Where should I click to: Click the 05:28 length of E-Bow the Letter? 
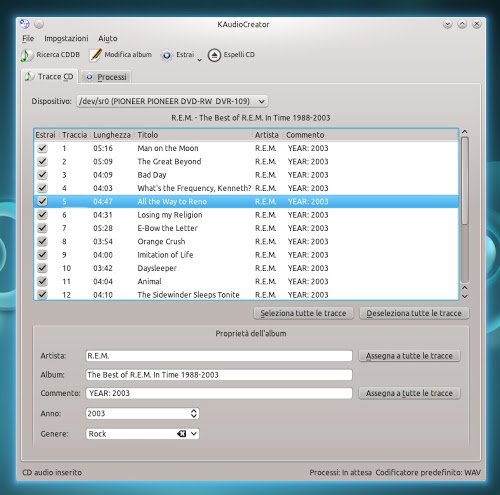[103, 228]
